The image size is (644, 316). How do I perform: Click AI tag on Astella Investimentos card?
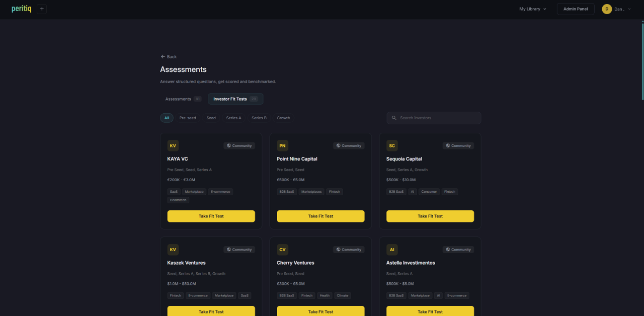click(x=438, y=296)
